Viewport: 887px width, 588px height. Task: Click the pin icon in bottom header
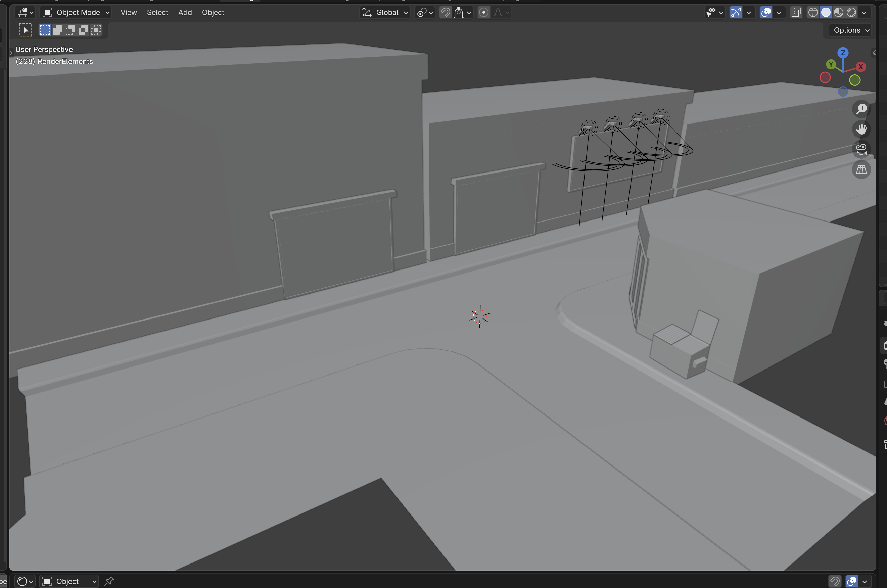(109, 581)
